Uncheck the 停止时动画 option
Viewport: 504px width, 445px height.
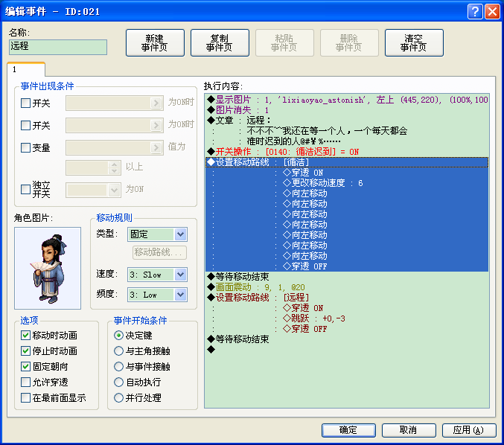[x=26, y=350]
